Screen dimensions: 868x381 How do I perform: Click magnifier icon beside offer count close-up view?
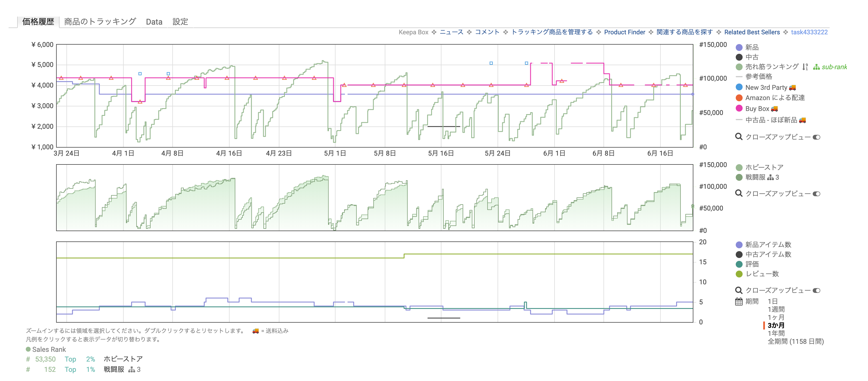[x=739, y=290]
